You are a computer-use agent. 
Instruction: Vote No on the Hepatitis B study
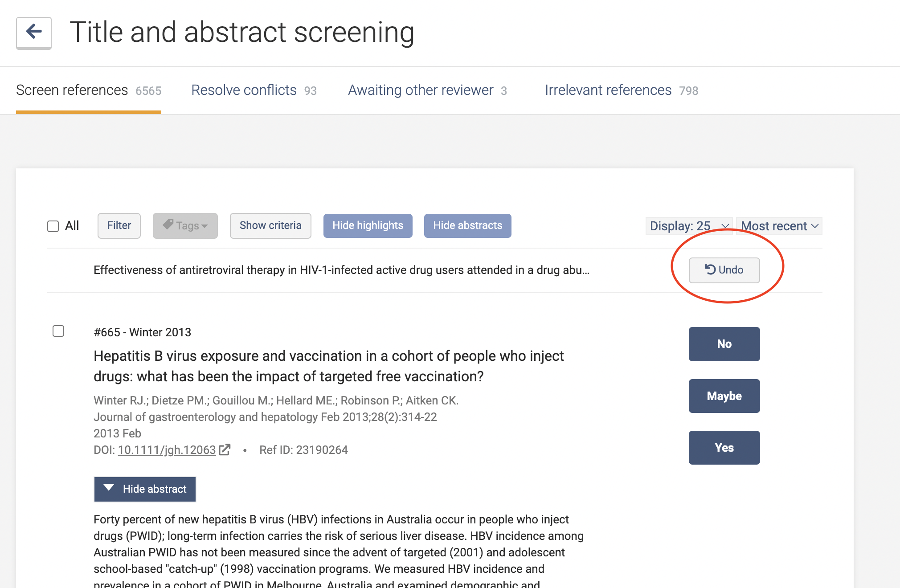click(724, 344)
